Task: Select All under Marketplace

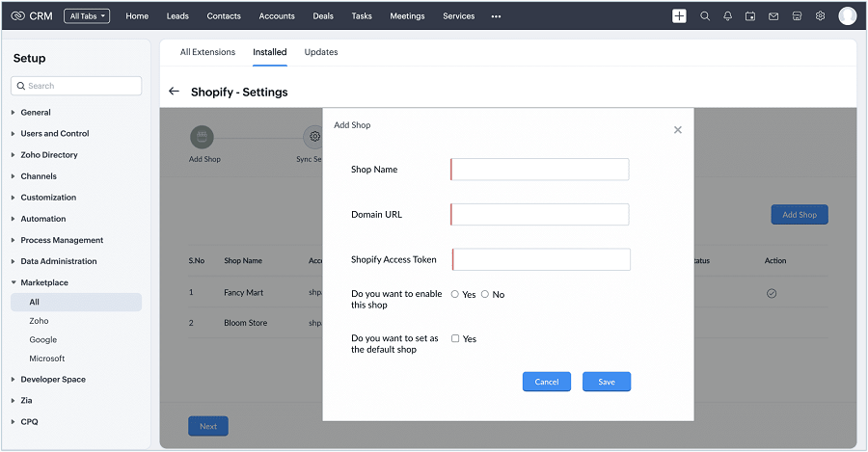Action: point(76,302)
